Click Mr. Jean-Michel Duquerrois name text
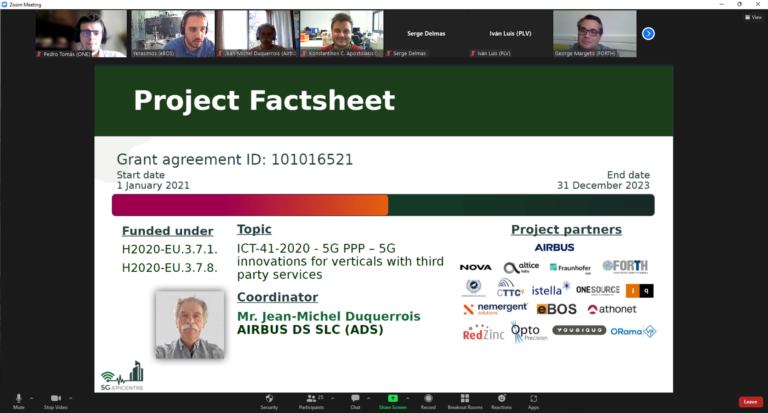 coord(329,316)
